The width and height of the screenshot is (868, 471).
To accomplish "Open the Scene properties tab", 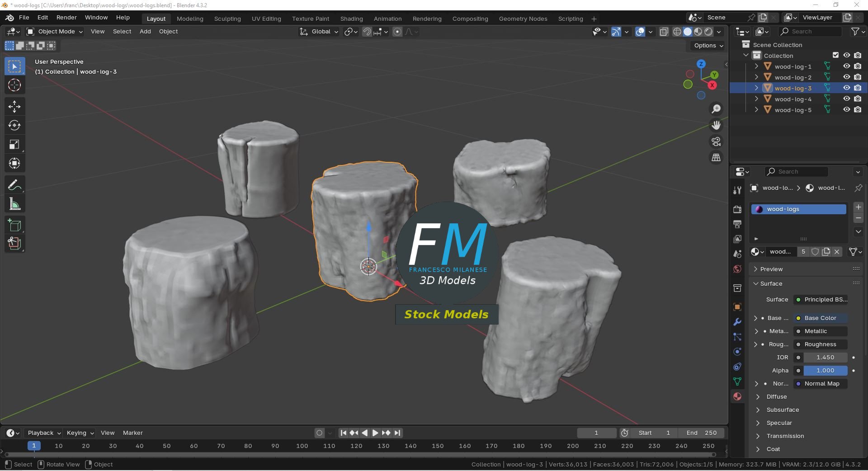I will (737, 254).
